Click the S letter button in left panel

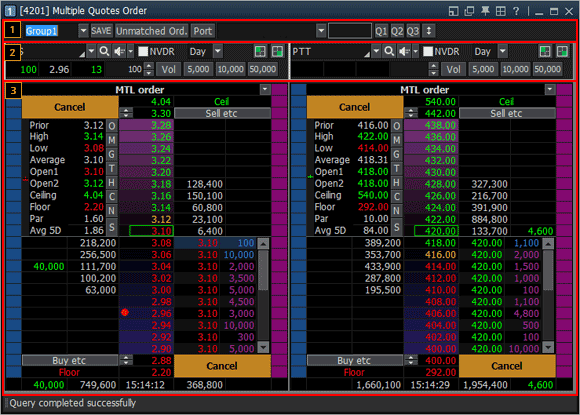[x=111, y=226]
